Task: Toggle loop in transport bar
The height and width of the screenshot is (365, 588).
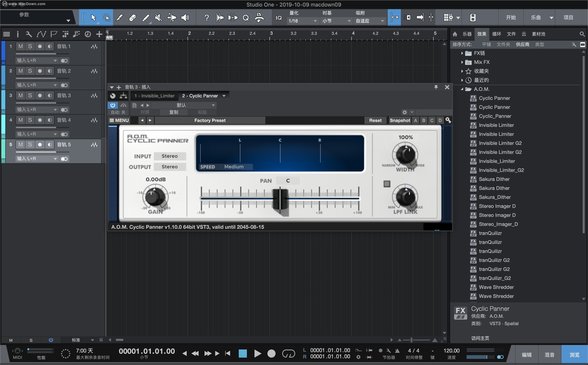Action: [288, 353]
